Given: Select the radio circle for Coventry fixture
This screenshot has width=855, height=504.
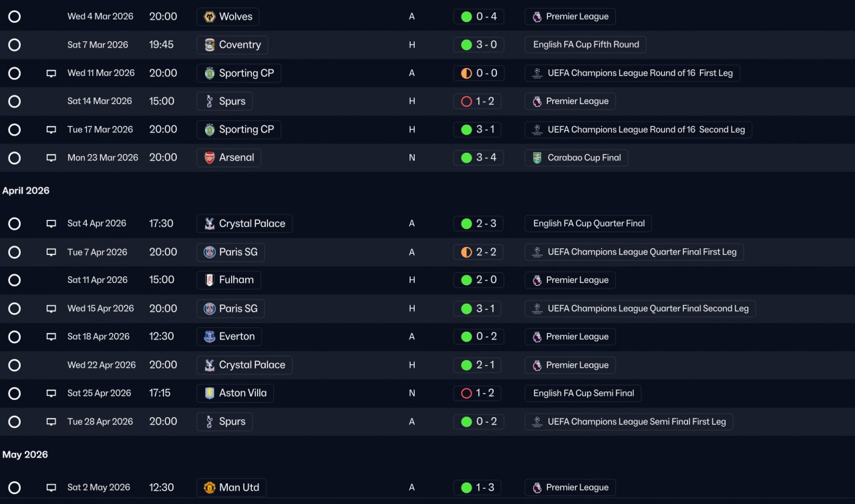Looking at the screenshot, I should point(15,45).
